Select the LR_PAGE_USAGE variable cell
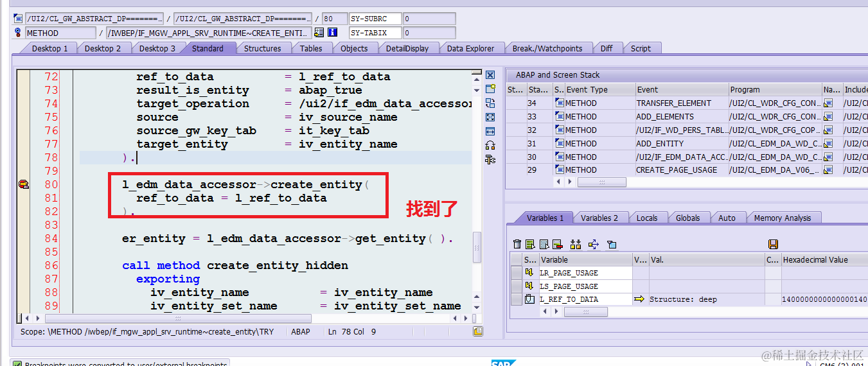This screenshot has height=366, width=868. (x=585, y=273)
